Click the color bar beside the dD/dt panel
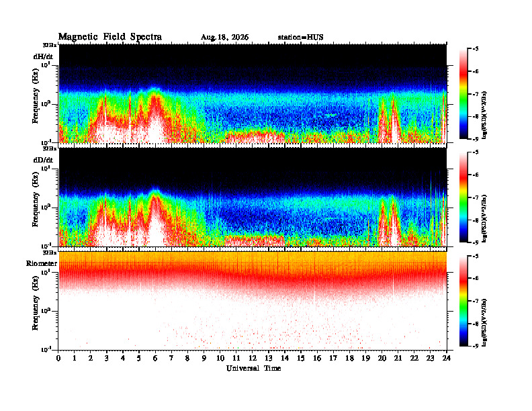This screenshot has width=532, height=411. (463, 197)
